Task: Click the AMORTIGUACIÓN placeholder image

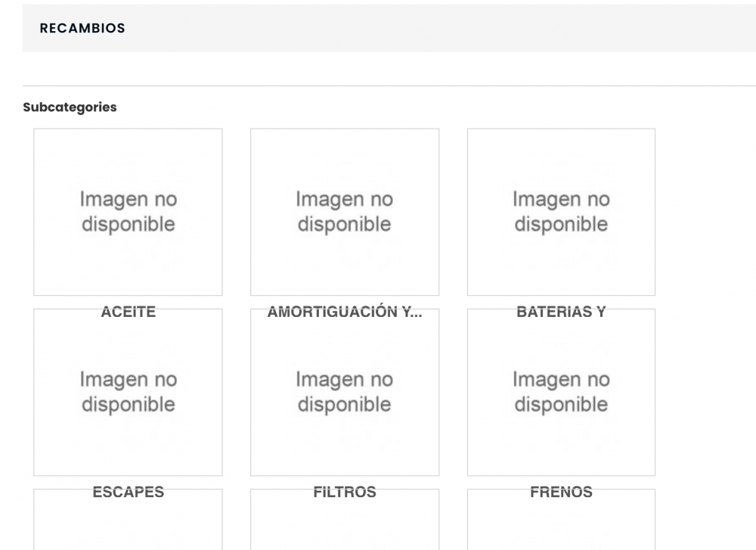Action: 344,212
